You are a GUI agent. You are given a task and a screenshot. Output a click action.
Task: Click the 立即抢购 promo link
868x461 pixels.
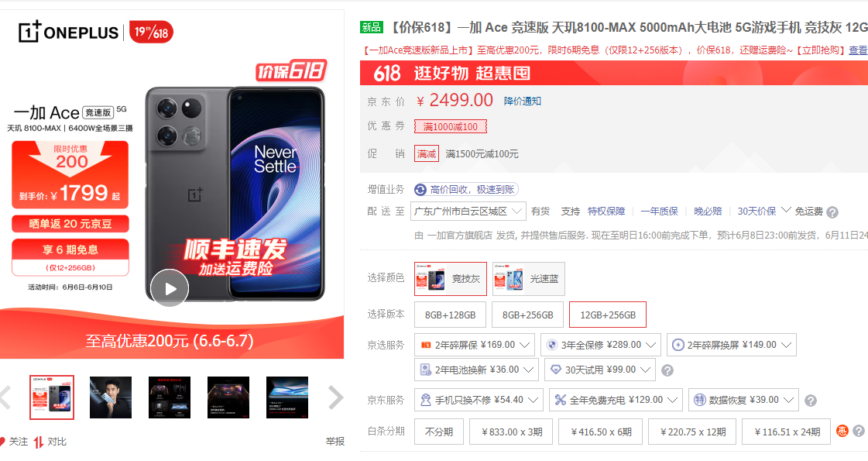pos(820,50)
